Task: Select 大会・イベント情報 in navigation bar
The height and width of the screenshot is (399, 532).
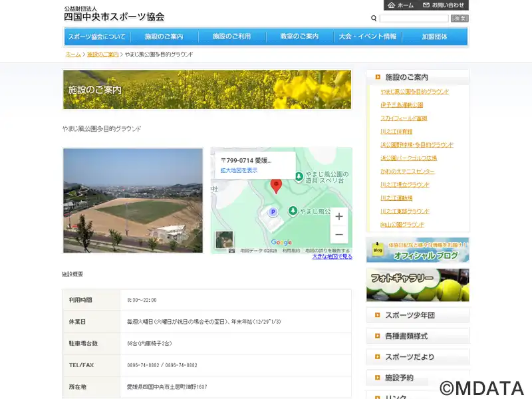Action: pos(367,37)
